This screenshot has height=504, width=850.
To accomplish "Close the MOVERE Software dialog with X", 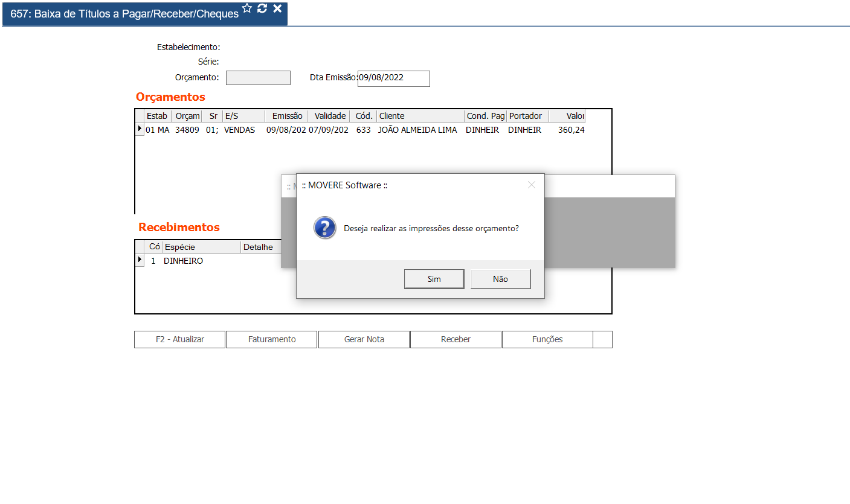I will tap(532, 185).
